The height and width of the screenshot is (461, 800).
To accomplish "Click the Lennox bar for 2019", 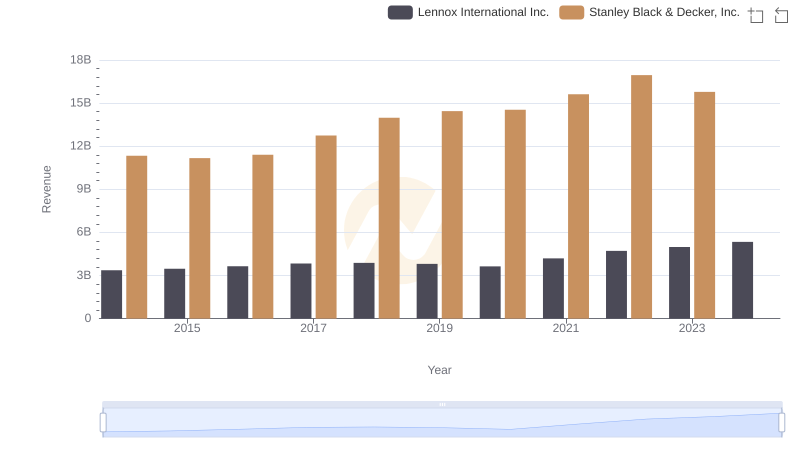I will click(x=427, y=291).
